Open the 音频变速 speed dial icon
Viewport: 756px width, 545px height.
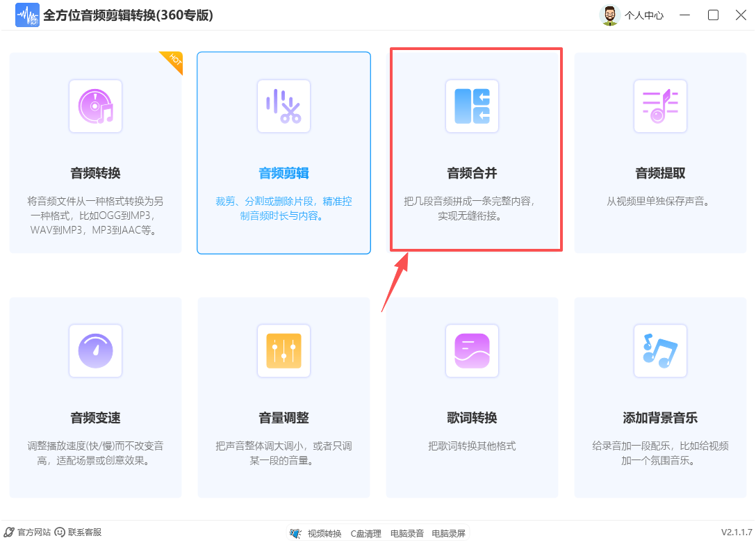pyautogui.click(x=95, y=351)
